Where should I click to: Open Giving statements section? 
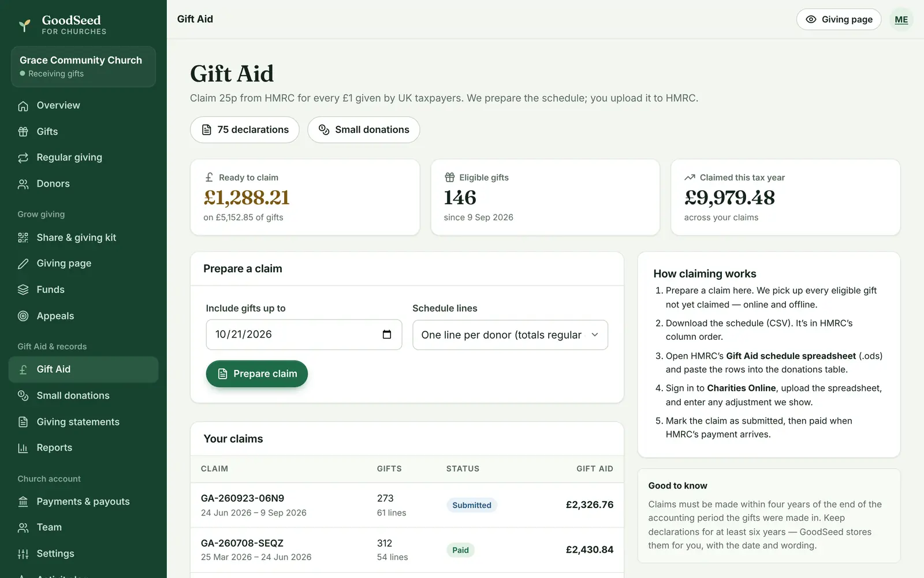83,422
